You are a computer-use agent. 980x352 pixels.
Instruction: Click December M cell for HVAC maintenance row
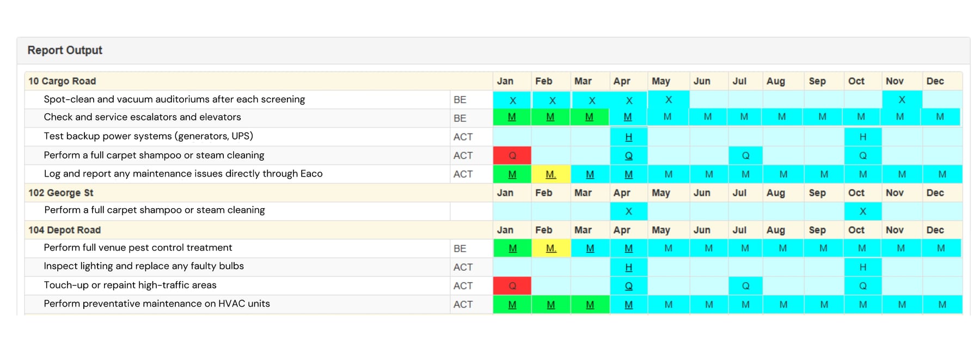coord(942,305)
